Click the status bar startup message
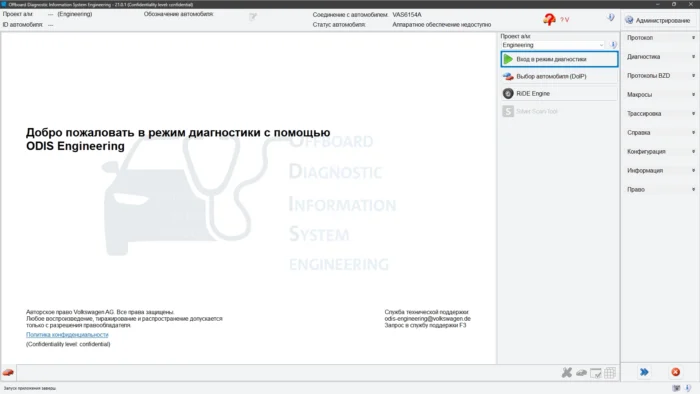This screenshot has height=394, width=700. (x=30, y=388)
